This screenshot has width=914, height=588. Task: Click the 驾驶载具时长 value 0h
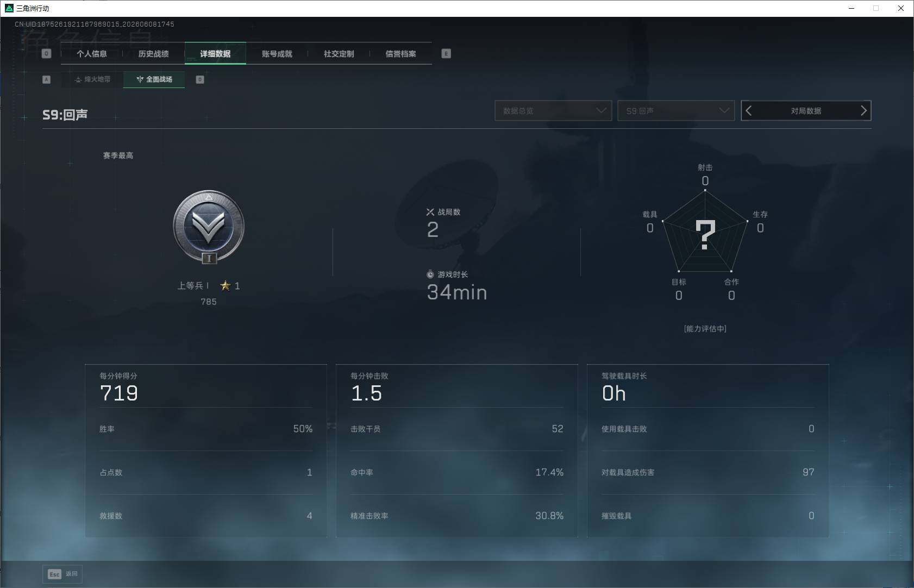click(x=614, y=393)
